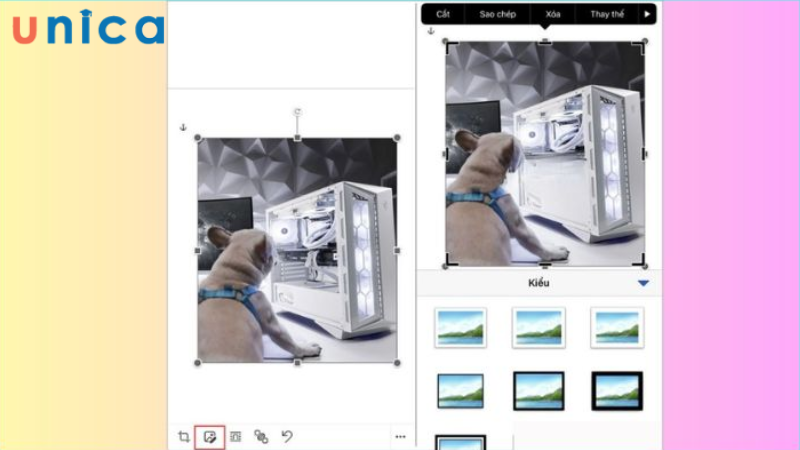The height and width of the screenshot is (450, 800).
Task: Select the Crop tool icon
Action: (x=184, y=437)
